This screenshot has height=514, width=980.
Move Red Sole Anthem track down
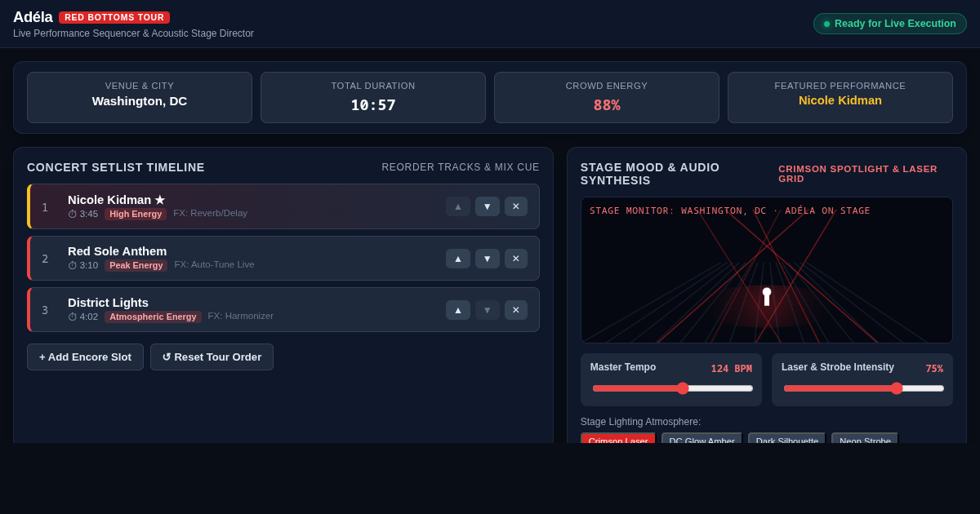coord(488,259)
